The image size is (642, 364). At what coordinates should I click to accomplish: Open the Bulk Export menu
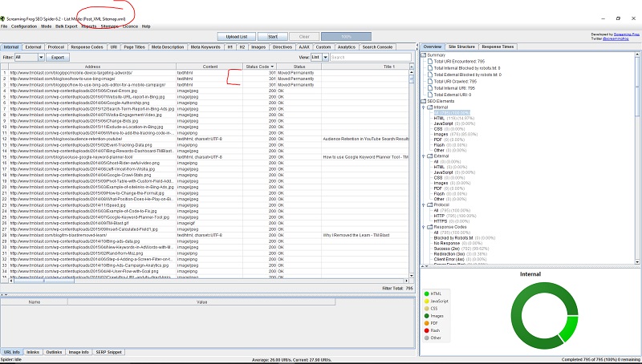[67, 26]
